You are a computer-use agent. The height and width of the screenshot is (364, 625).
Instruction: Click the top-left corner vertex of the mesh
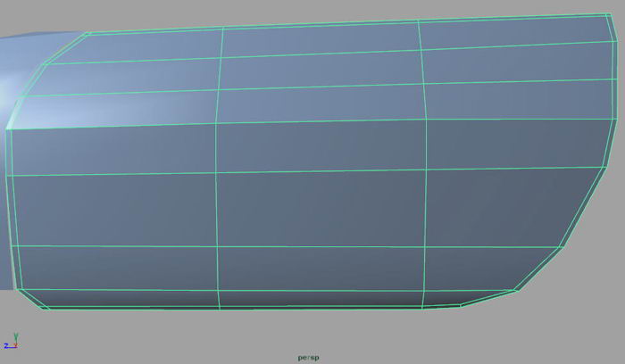(x=87, y=34)
